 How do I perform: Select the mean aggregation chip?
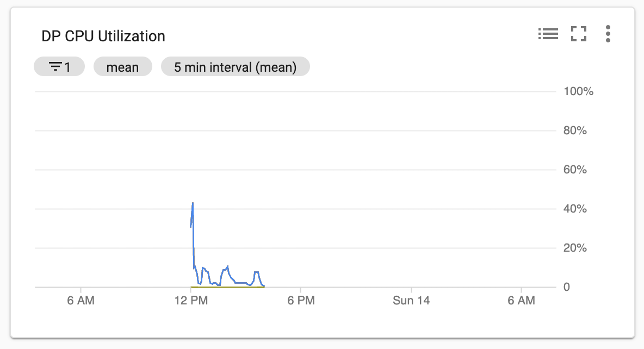pyautogui.click(x=123, y=66)
